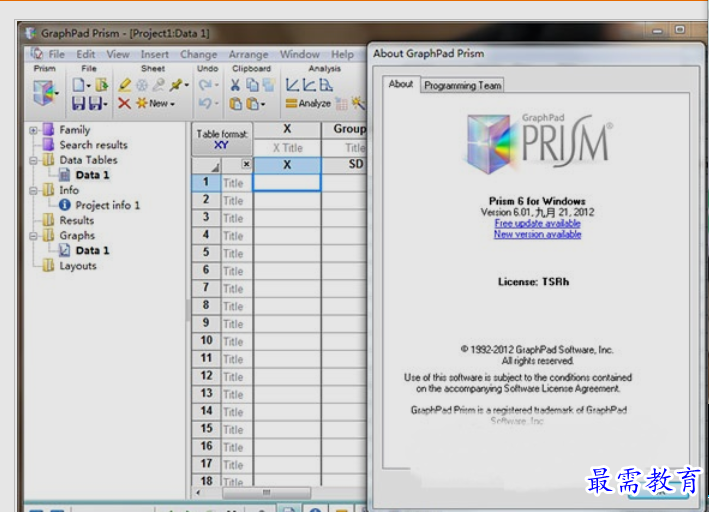Select Data 1 under Graphs

(x=92, y=251)
